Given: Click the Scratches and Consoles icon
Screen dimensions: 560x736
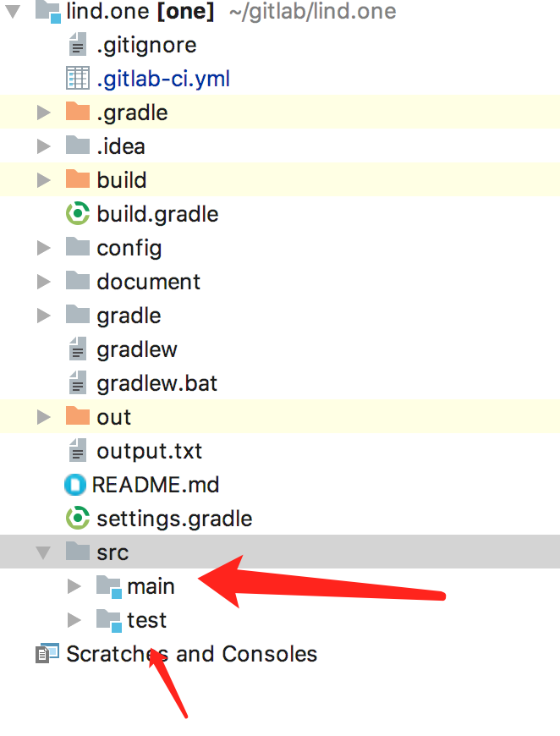Looking at the screenshot, I should pyautogui.click(x=47, y=654).
